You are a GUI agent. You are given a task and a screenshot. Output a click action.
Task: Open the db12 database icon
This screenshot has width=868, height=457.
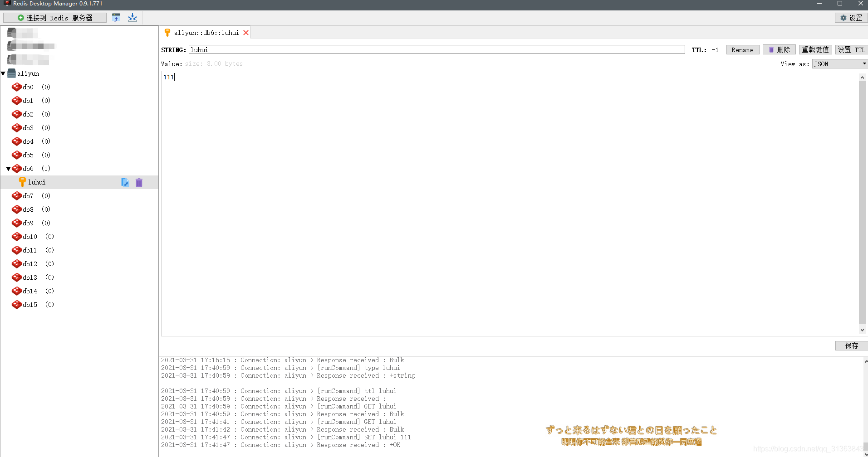[x=17, y=264]
